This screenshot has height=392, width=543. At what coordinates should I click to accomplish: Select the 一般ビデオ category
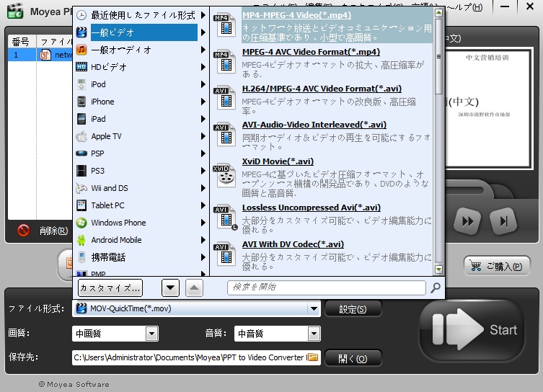pos(141,32)
